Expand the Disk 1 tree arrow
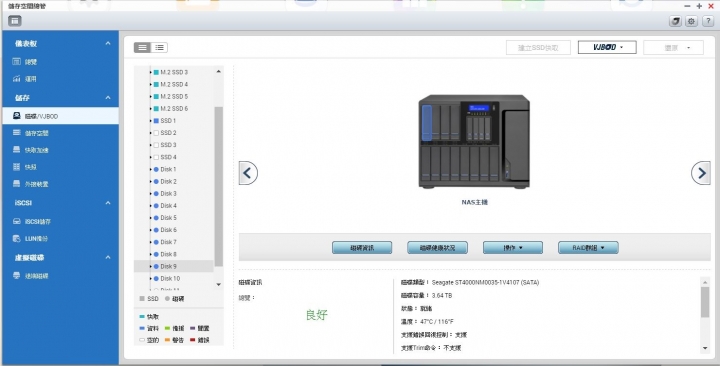 [151, 169]
